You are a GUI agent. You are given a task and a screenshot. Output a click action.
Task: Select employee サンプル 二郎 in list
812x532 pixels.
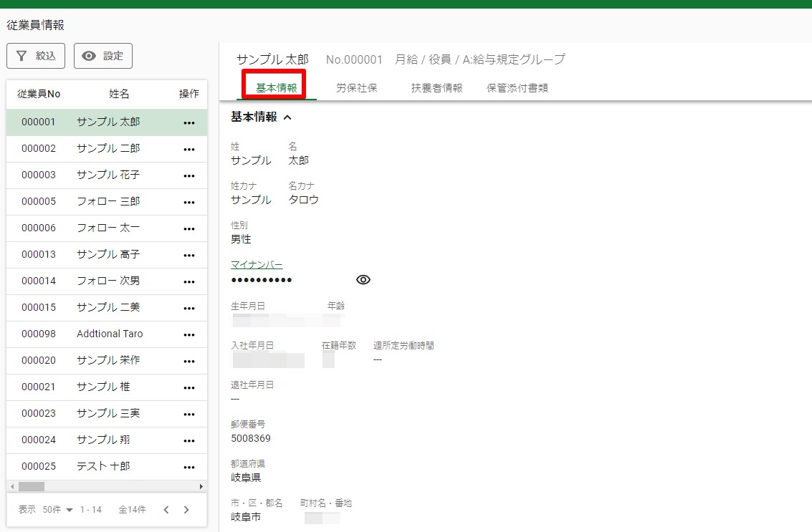click(107, 148)
